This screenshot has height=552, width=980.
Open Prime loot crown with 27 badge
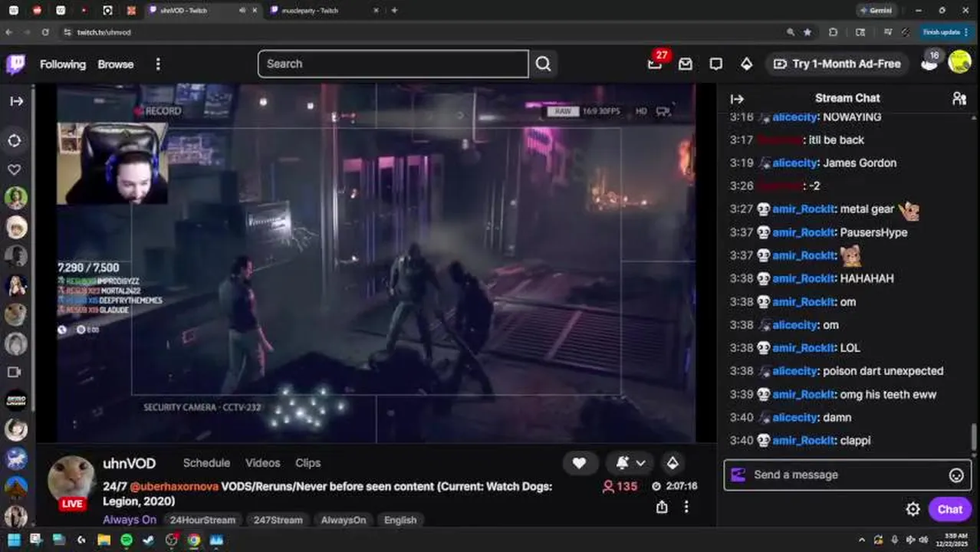click(x=655, y=64)
